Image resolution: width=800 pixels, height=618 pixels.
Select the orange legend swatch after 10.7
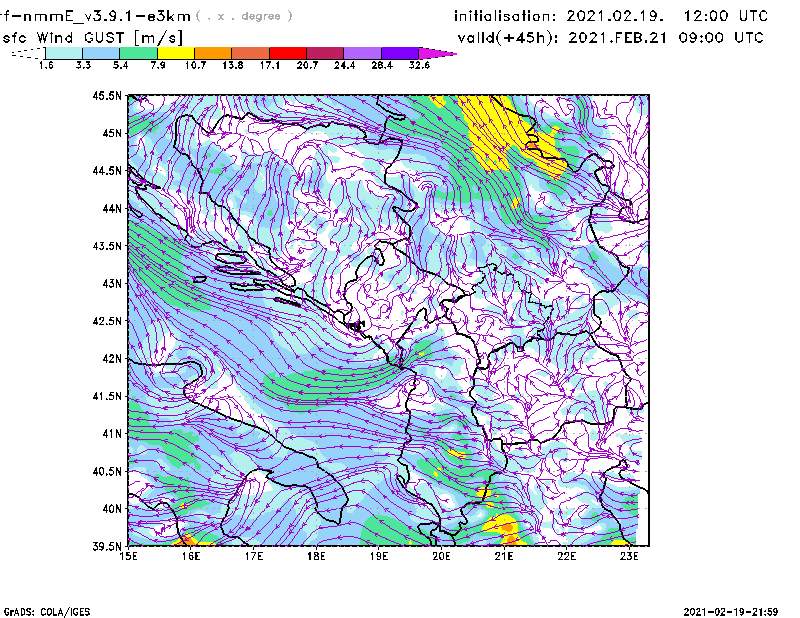click(213, 53)
